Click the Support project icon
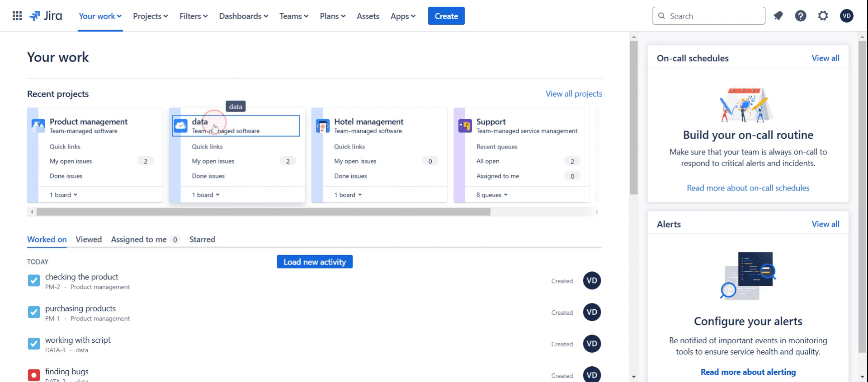The image size is (868, 382). (x=465, y=126)
